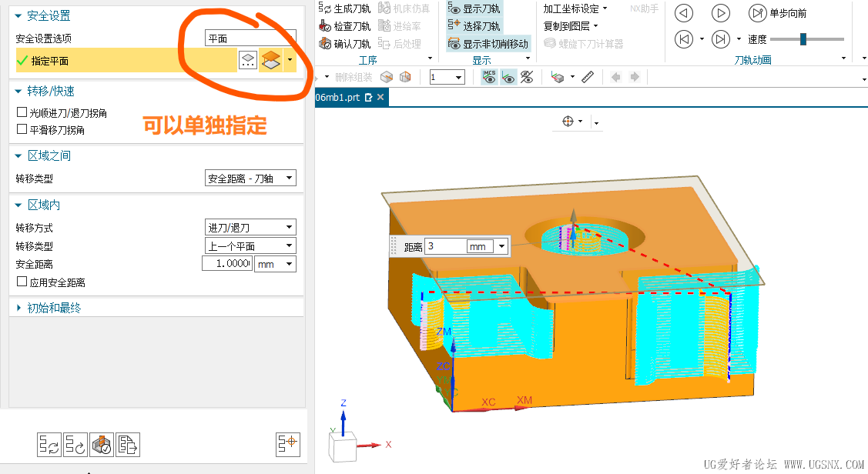868x474 pixels.
Task: Click the snap point crosshair icon in viewport
Action: pos(568,121)
